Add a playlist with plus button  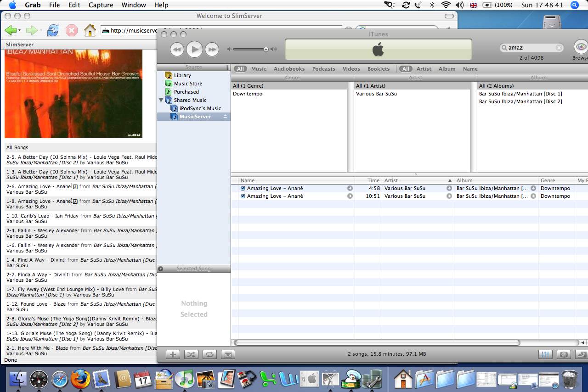tap(173, 354)
